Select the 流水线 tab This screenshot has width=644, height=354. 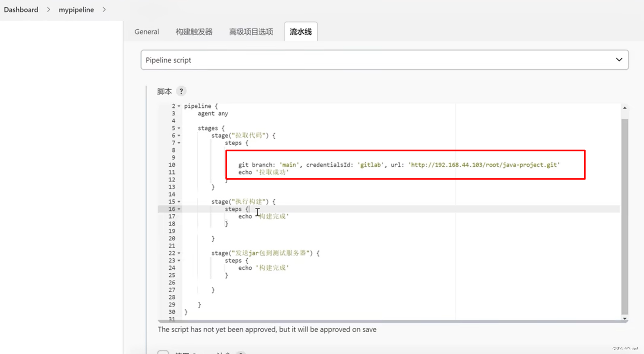coord(301,32)
